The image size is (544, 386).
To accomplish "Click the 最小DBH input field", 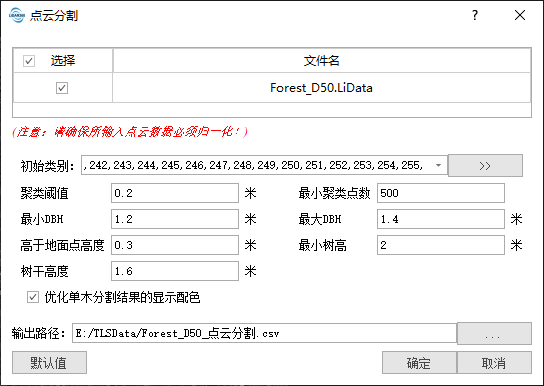I will coord(175,219).
